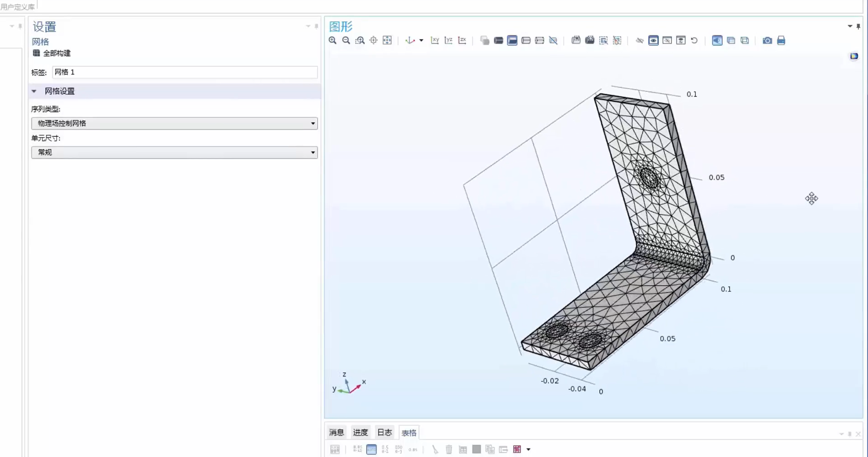Toggle the scene light button
Viewport: 868px width, 457px height.
pos(717,41)
